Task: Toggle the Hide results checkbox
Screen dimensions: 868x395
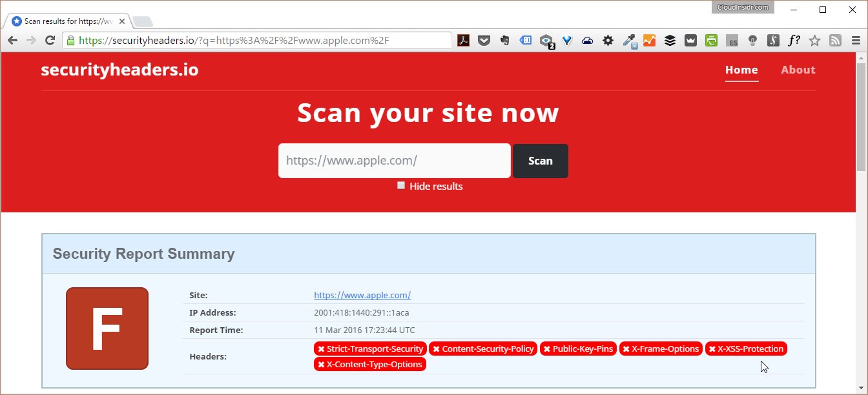Action: pyautogui.click(x=401, y=185)
